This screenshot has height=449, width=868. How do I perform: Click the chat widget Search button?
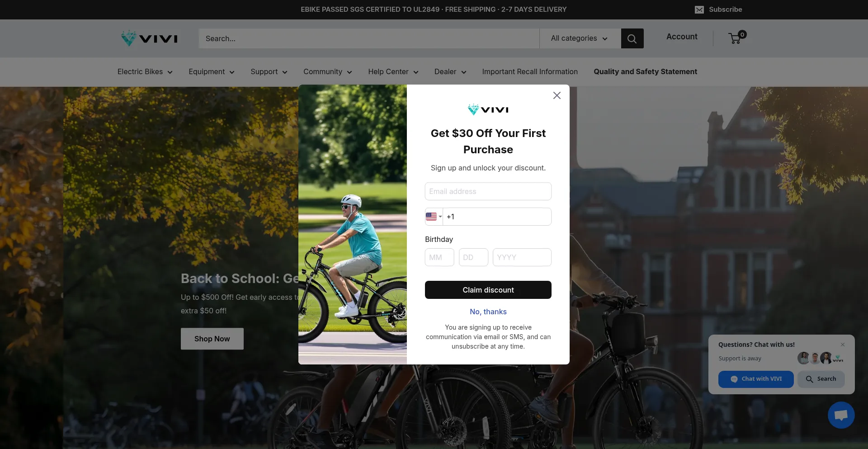point(821,379)
